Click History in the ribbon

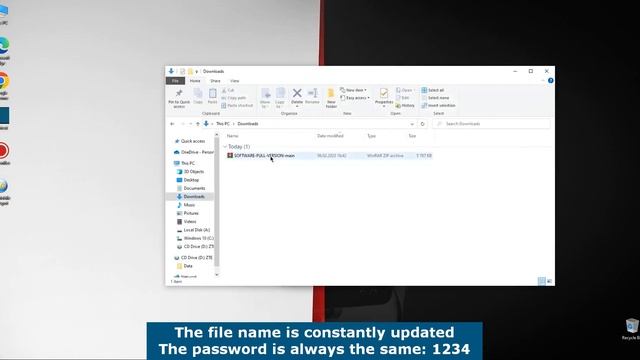[x=405, y=106]
